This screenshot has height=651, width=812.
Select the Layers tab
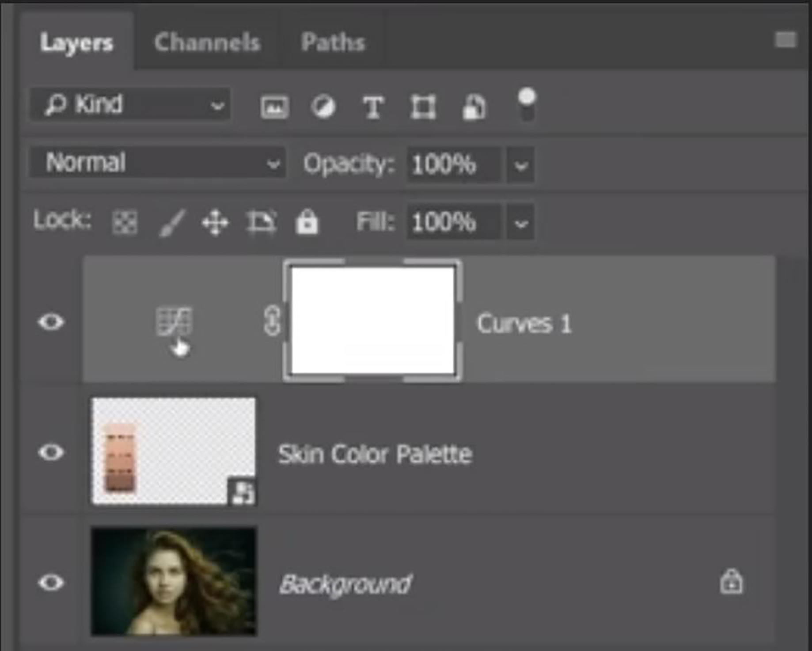coord(76,43)
